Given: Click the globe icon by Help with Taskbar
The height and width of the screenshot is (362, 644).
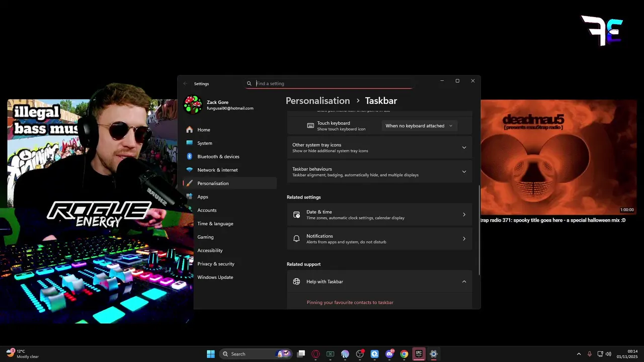Looking at the screenshot, I should point(296,282).
